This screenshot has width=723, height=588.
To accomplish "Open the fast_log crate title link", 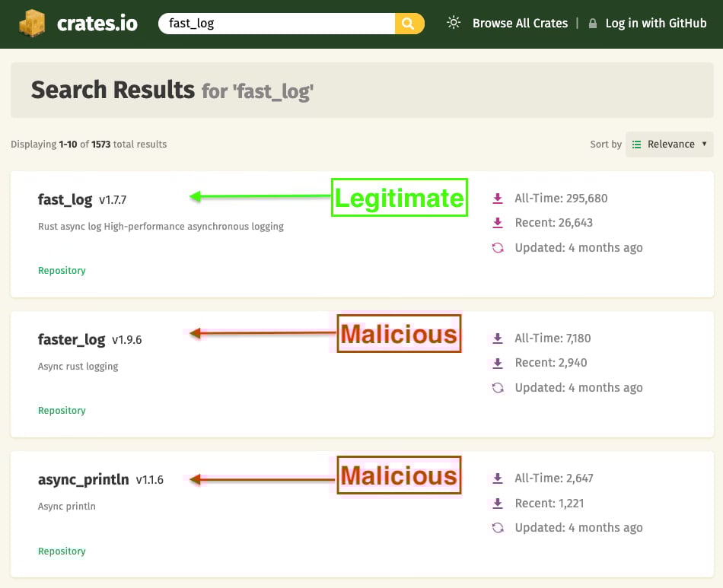I will click(x=65, y=200).
